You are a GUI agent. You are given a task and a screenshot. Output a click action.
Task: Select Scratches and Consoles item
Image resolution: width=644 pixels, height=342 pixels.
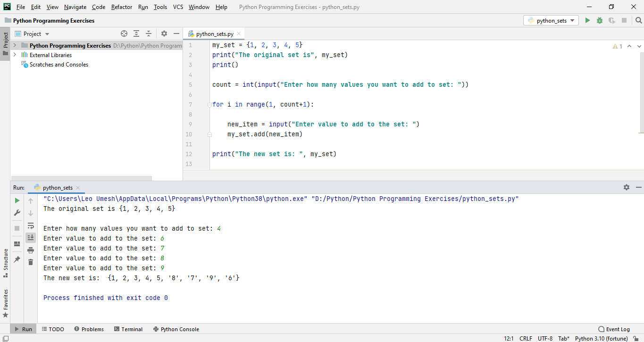59,65
